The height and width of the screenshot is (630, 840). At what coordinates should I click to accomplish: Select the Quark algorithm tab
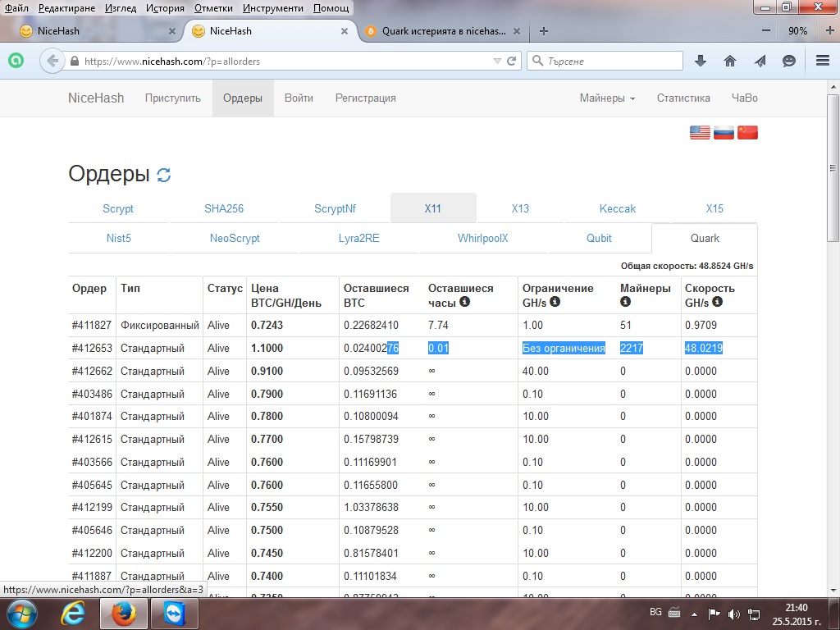[x=705, y=238]
